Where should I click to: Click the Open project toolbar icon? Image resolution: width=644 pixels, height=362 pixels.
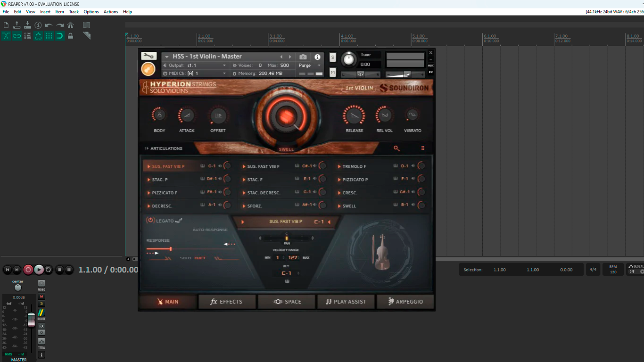point(17,25)
